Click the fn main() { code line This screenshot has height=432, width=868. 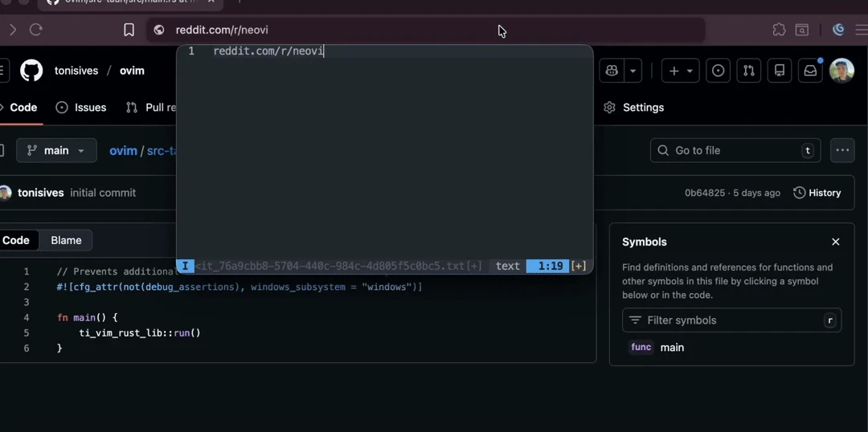tap(88, 317)
